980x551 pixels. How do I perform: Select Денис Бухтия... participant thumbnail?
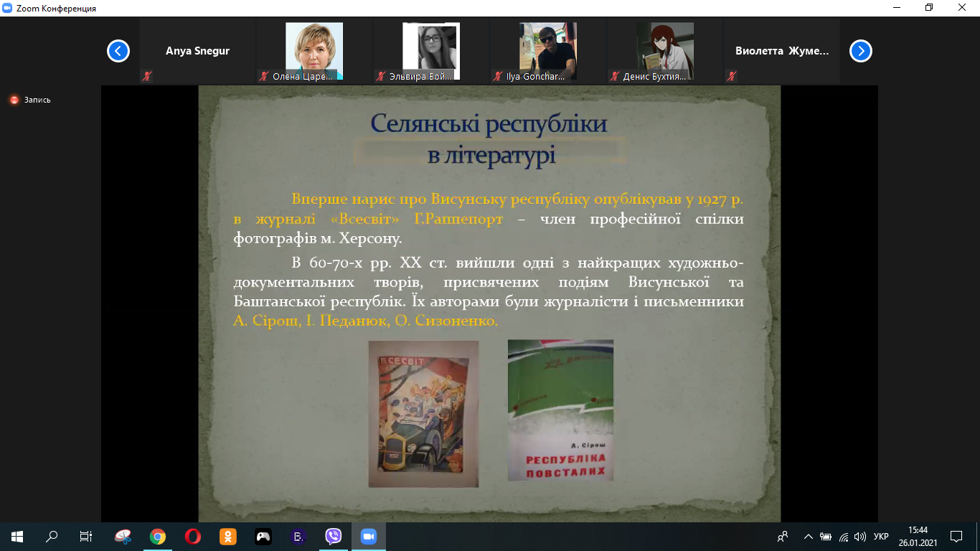point(665,51)
